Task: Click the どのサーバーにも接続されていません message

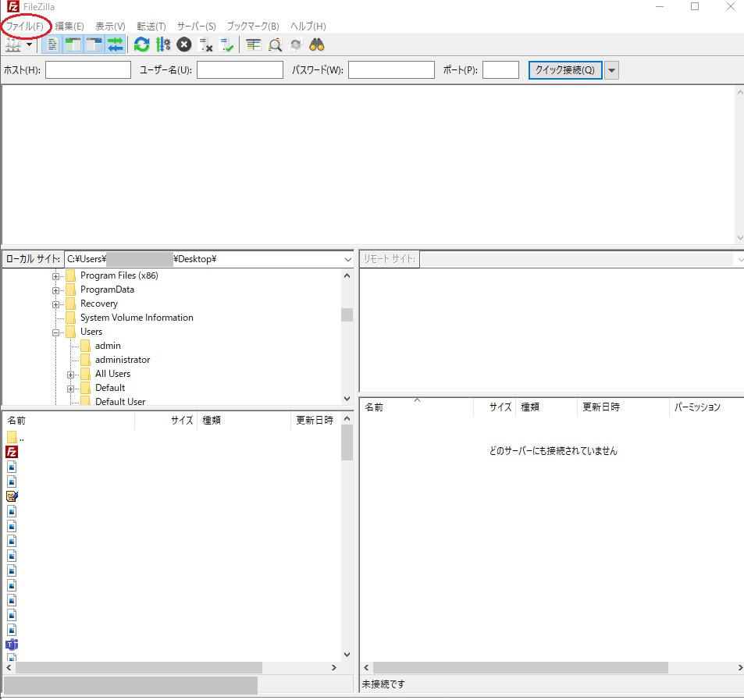Action: pos(554,451)
